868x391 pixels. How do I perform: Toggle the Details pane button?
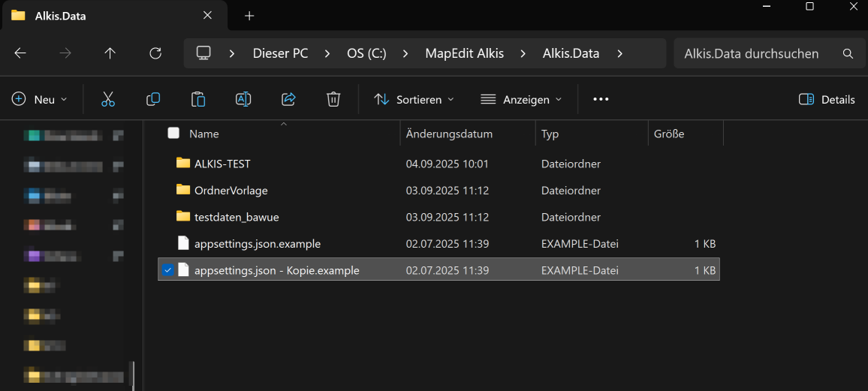(x=827, y=99)
